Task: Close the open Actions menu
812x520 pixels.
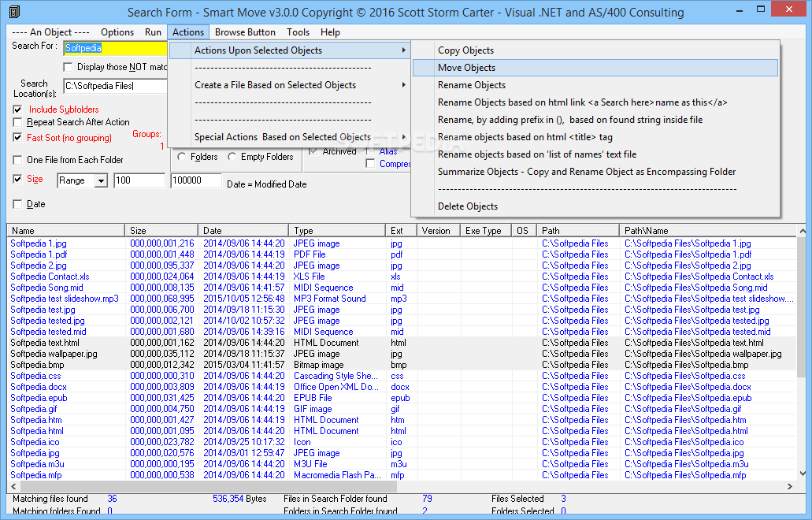Action: click(188, 32)
